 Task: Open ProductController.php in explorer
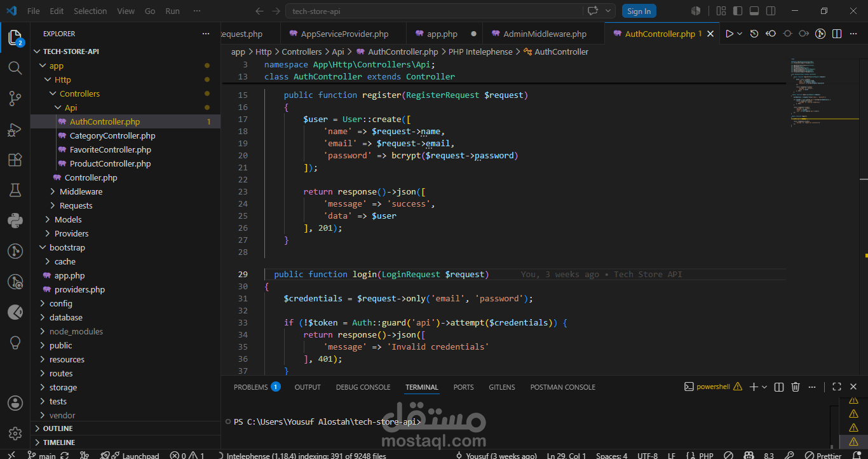pos(111,163)
